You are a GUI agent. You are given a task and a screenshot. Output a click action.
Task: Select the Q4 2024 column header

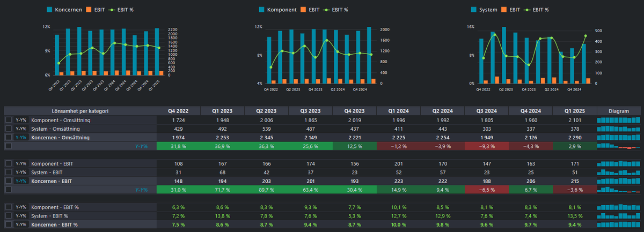[530, 111]
